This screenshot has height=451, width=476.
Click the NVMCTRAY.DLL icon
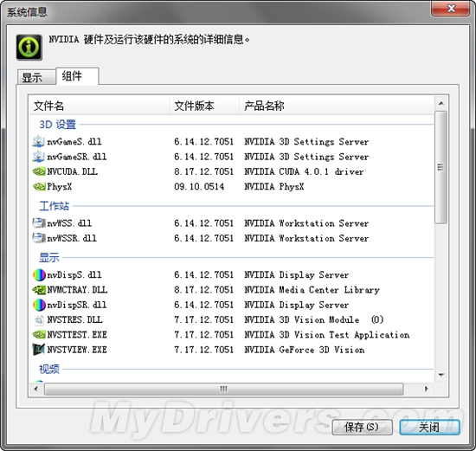39,290
